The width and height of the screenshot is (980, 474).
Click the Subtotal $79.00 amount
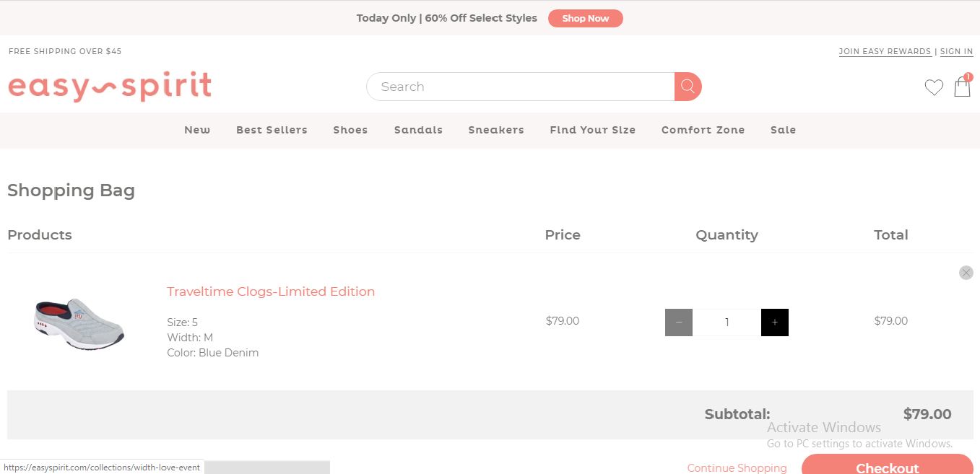(927, 414)
